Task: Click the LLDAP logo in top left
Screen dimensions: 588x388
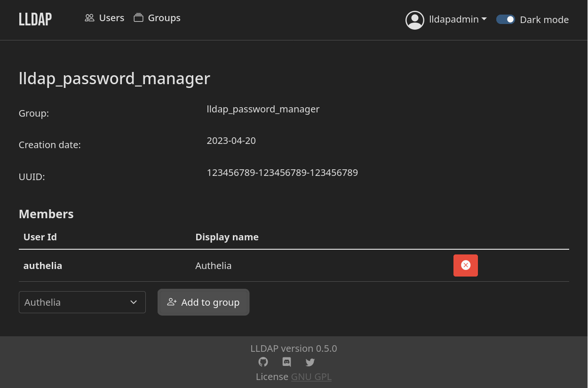Action: pos(35,19)
